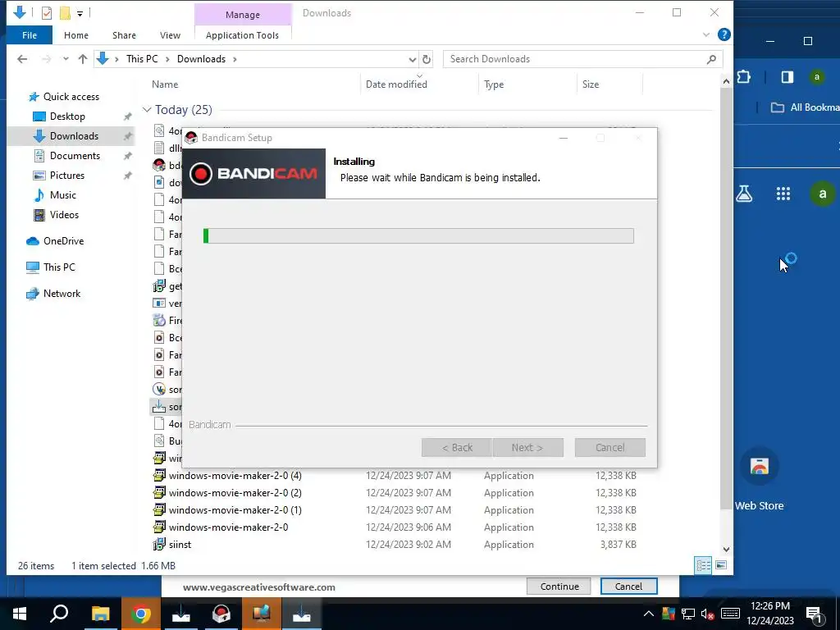Open Desktop in navigation pane
840x630 pixels.
(67, 116)
